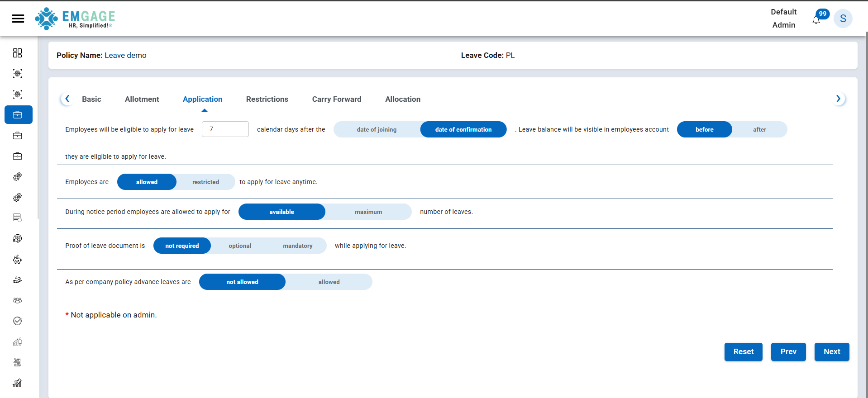
Task: Click the calendar days input field
Action: tap(225, 129)
